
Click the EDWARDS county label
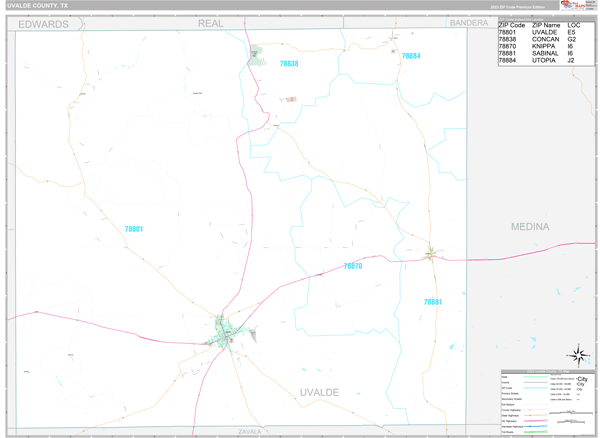(44, 23)
